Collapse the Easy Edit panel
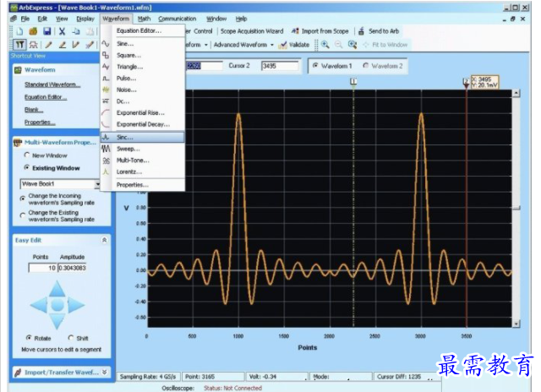The image size is (541, 392). point(104,240)
